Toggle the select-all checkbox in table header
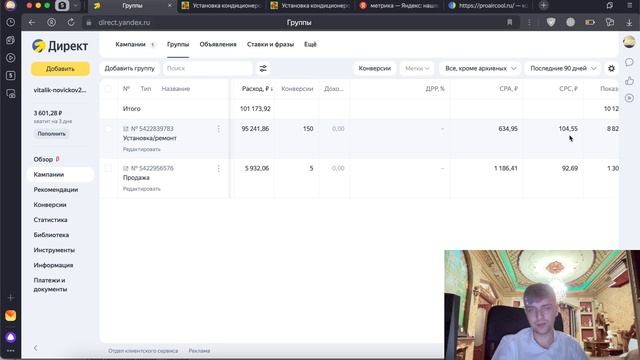 108,89
